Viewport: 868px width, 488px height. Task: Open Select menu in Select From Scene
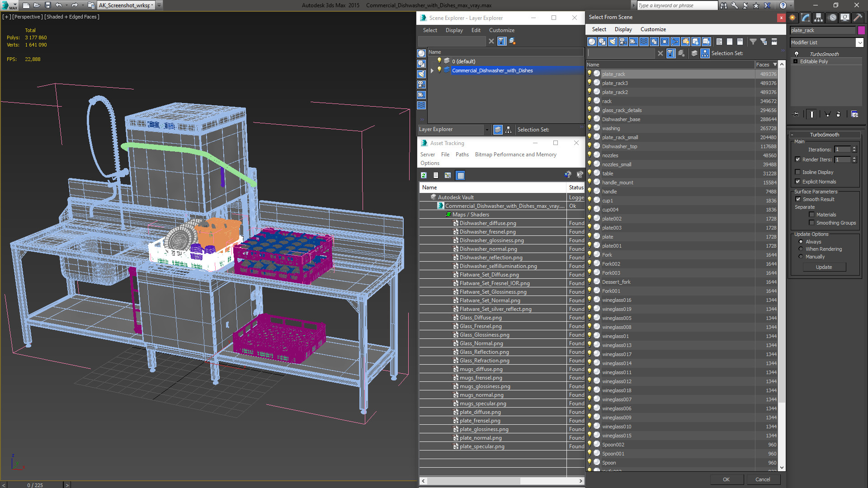tap(599, 29)
